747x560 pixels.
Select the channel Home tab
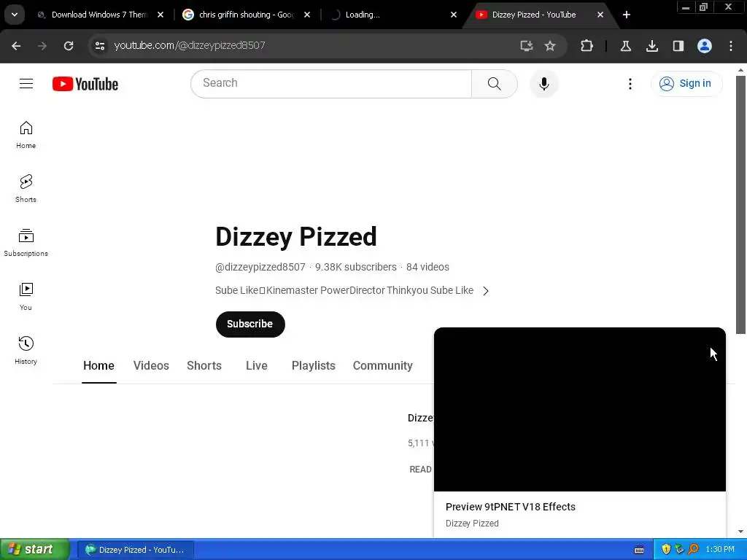pos(98,366)
